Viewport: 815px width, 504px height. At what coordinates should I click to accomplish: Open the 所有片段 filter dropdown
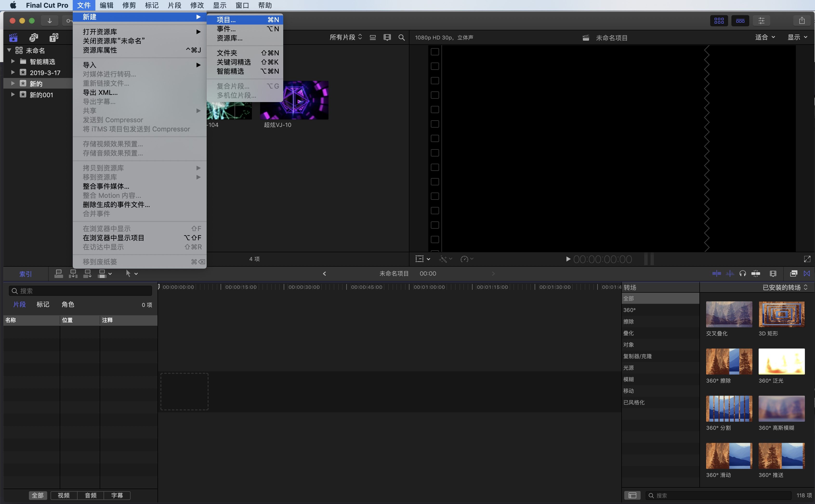click(345, 37)
